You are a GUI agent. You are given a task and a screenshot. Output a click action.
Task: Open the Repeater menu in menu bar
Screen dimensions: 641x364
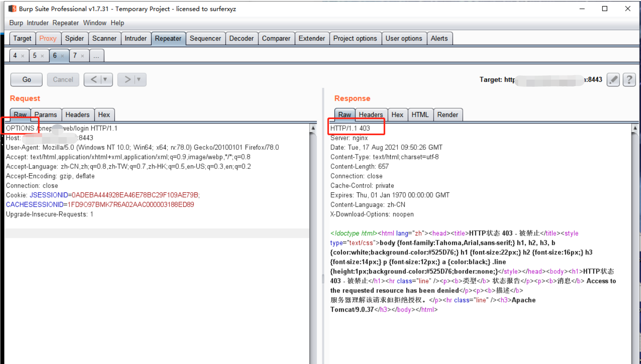65,23
